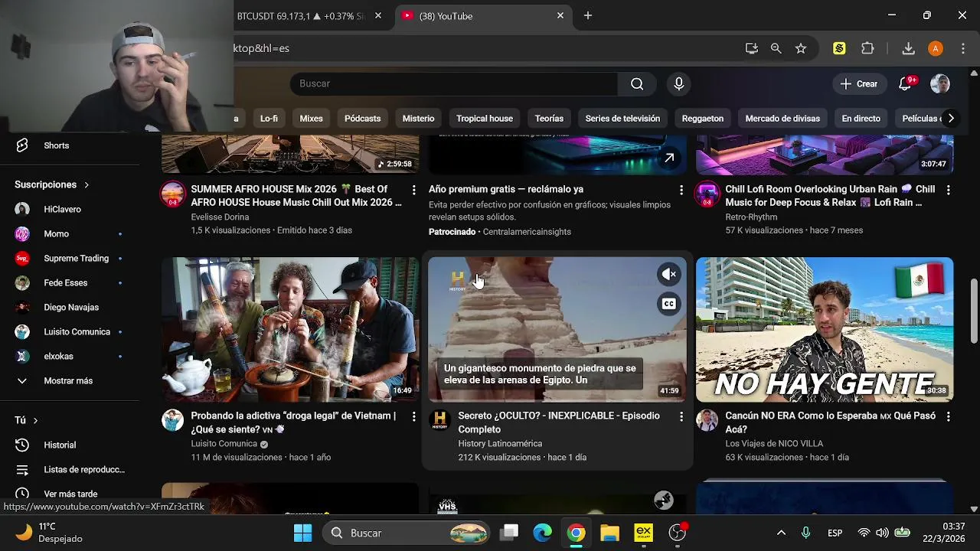Open options menu for Cancún NO ERA video

coord(949,416)
